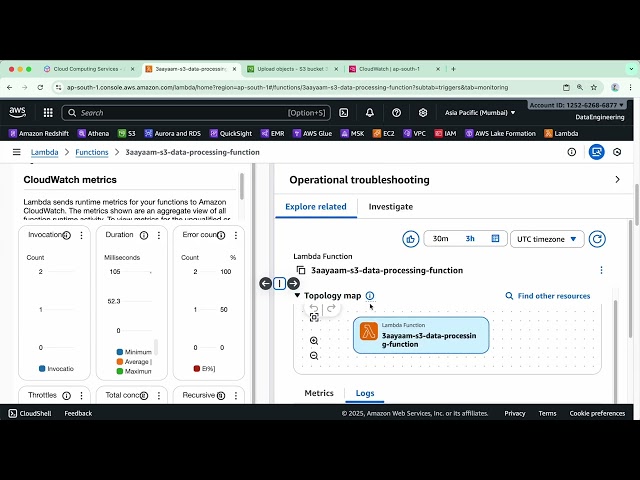Click the page info icon near breadcrumbs
The width and height of the screenshot is (640, 480).
571,152
